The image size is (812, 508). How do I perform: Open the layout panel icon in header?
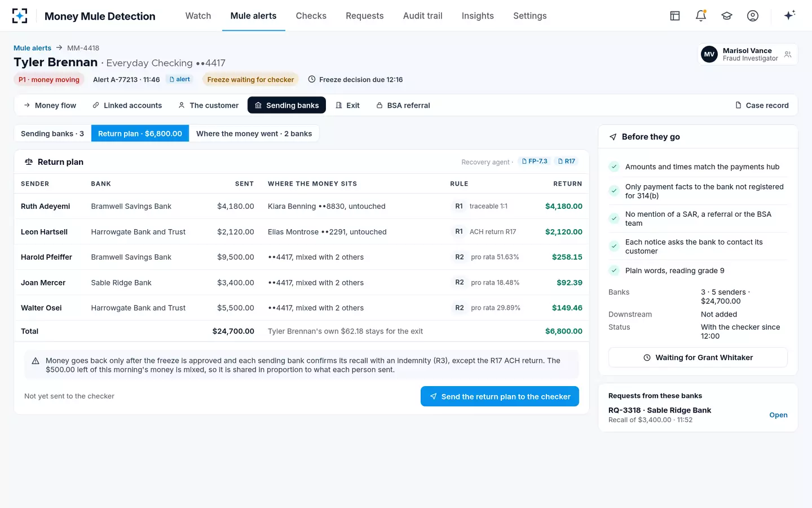pyautogui.click(x=675, y=16)
